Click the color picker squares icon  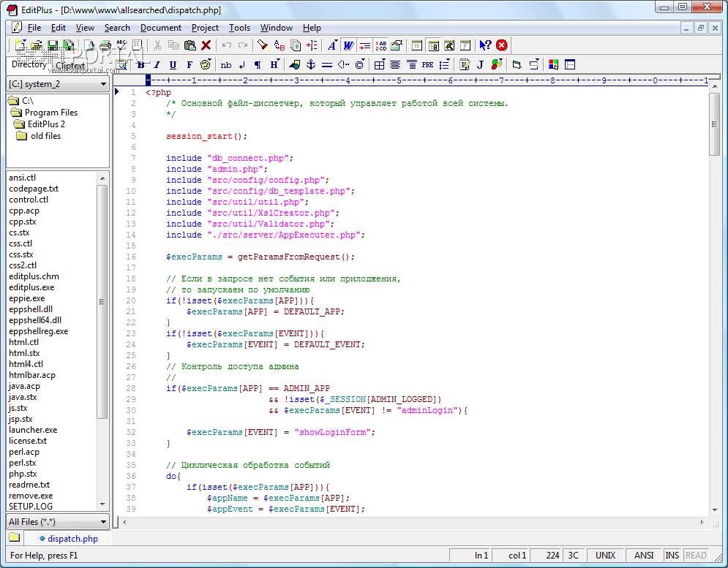pyautogui.click(x=553, y=64)
